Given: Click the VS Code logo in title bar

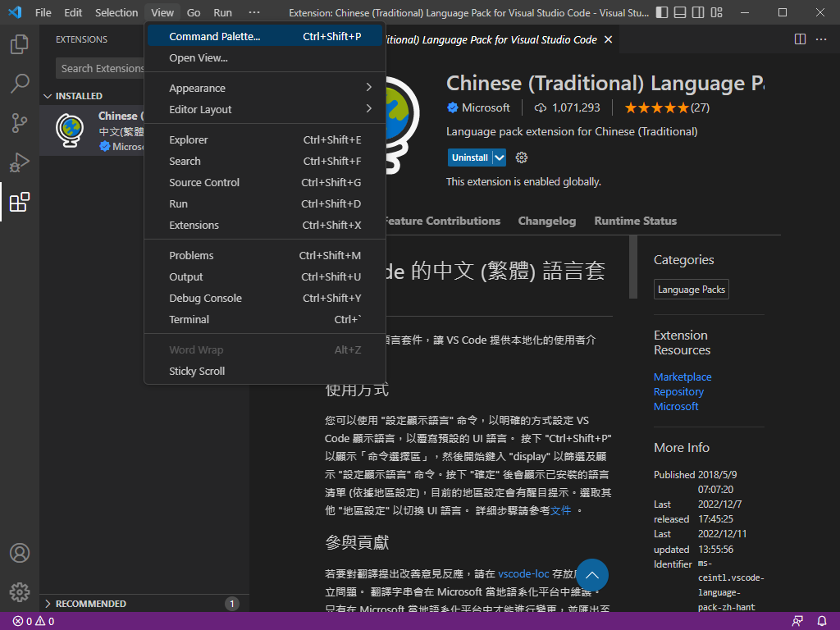Looking at the screenshot, I should click(x=15, y=12).
